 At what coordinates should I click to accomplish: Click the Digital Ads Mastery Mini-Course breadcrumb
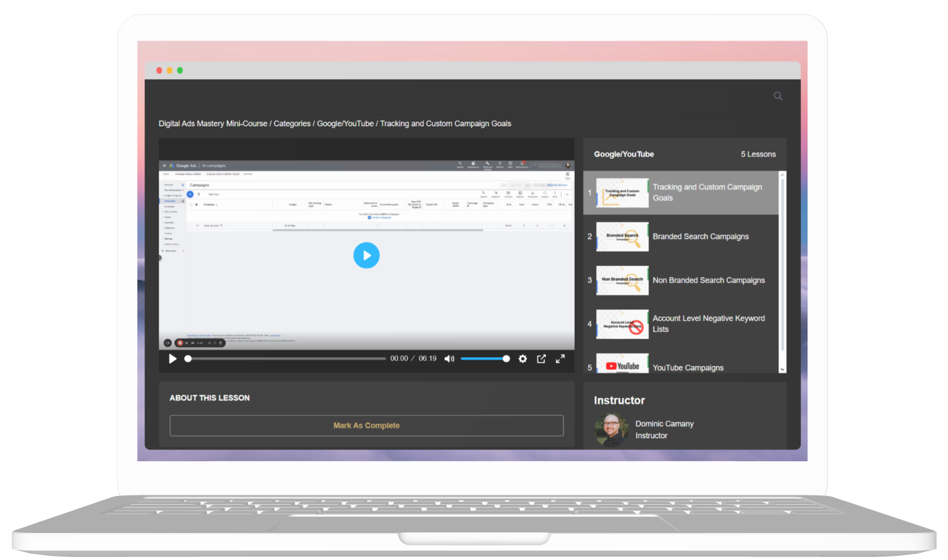click(212, 124)
